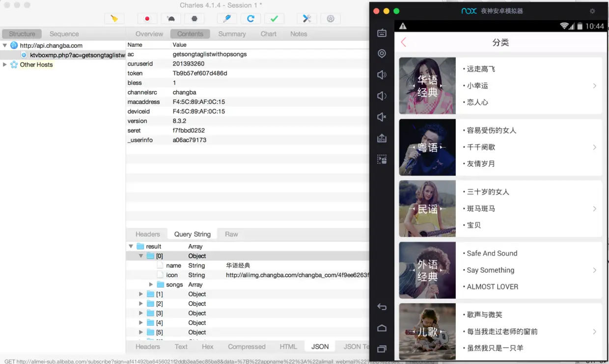Open Nox virtual location icon

click(382, 53)
